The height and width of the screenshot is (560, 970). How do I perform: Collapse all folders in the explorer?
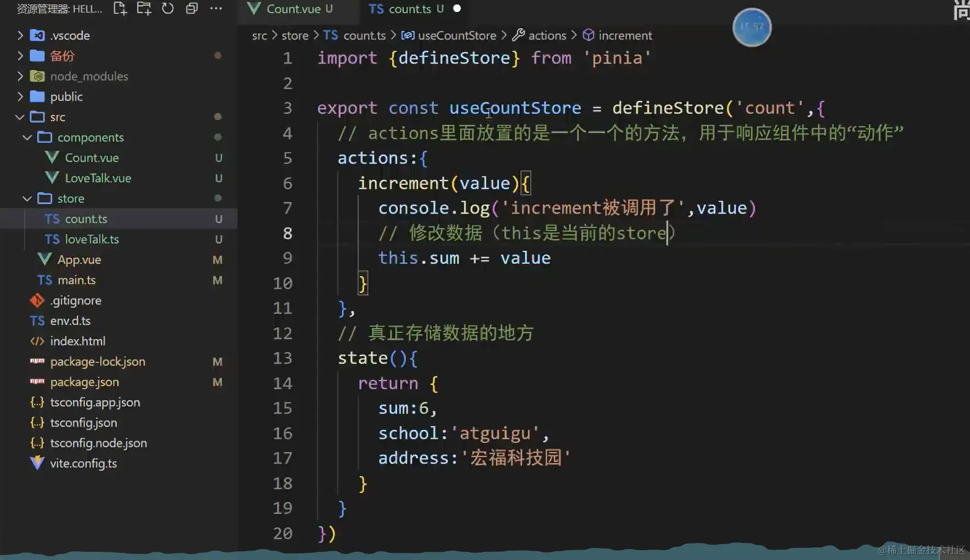pyautogui.click(x=192, y=8)
